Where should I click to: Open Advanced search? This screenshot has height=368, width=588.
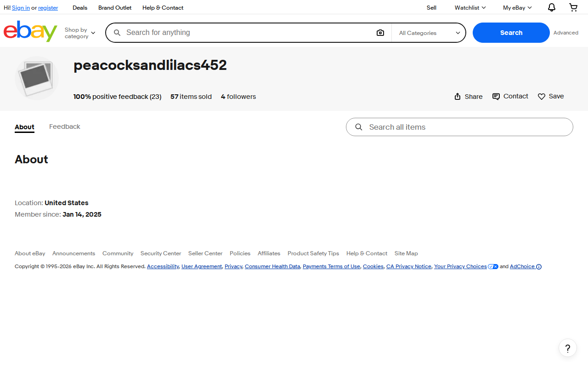[566, 33]
